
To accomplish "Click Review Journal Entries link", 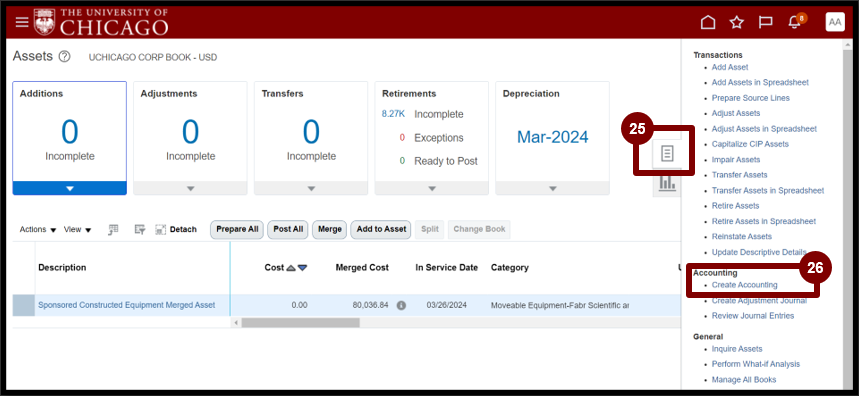I will tap(753, 316).
